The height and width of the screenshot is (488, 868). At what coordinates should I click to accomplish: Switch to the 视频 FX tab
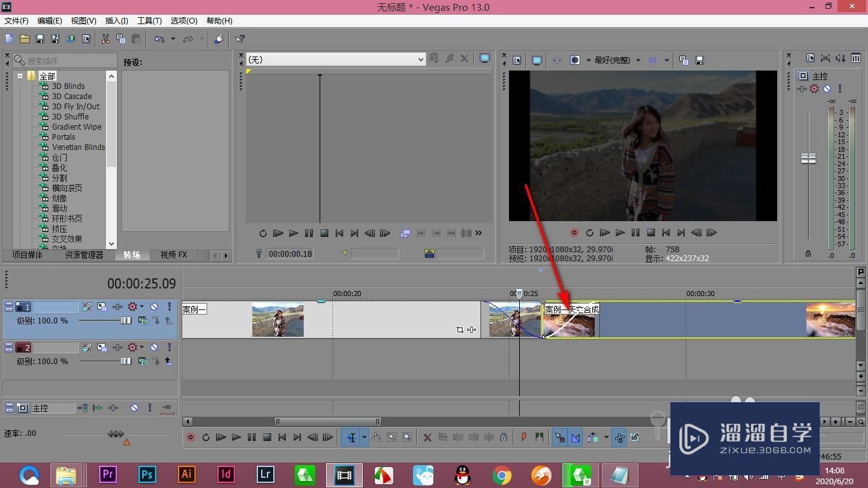pos(173,255)
